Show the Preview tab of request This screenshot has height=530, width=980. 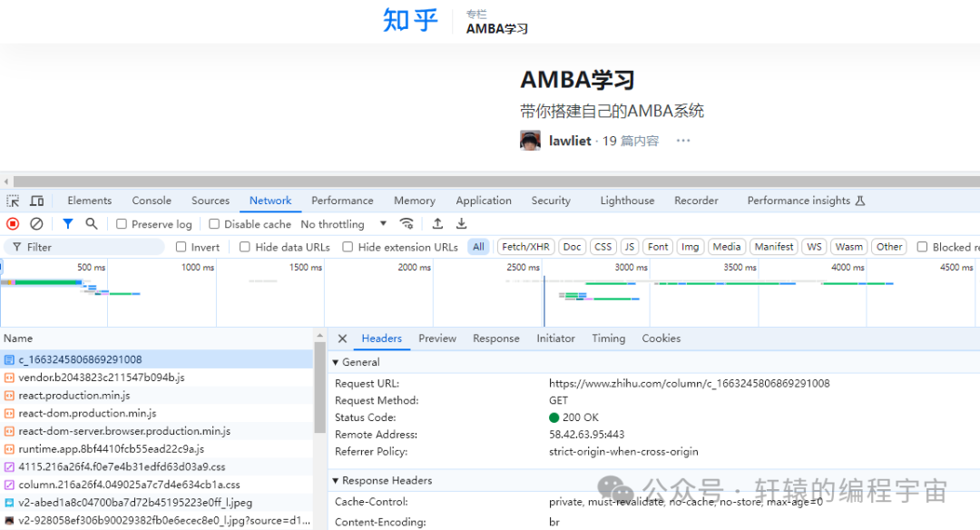click(x=436, y=339)
